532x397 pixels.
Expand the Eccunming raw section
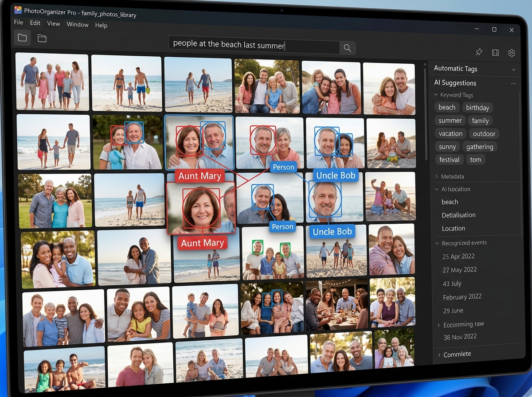(439, 325)
